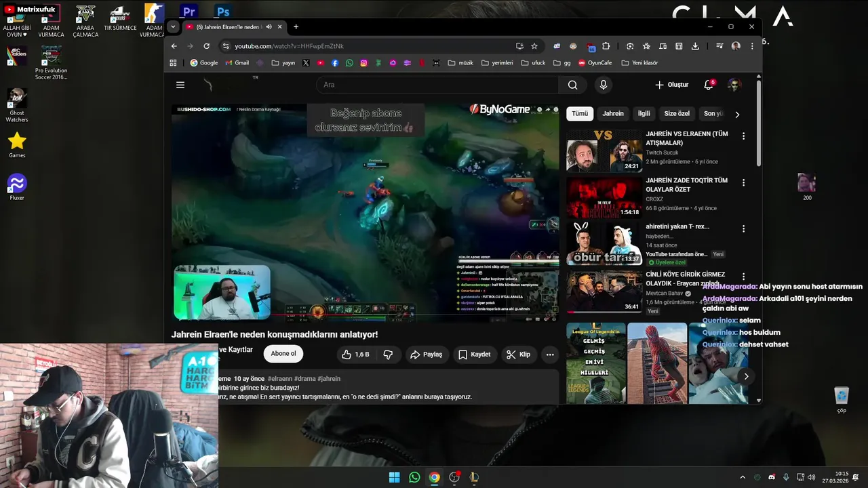Open the League of Legends hileleri Short
The width and height of the screenshot is (868, 488).
[596, 363]
